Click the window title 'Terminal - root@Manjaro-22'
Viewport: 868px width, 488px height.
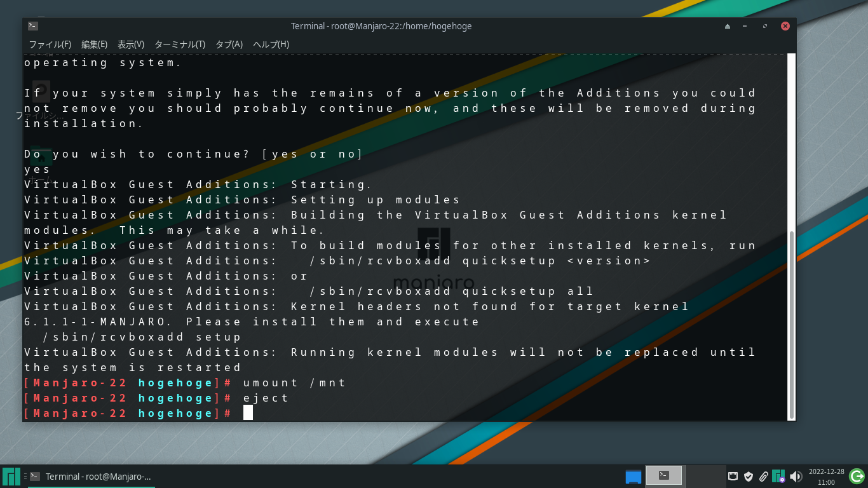coord(381,26)
